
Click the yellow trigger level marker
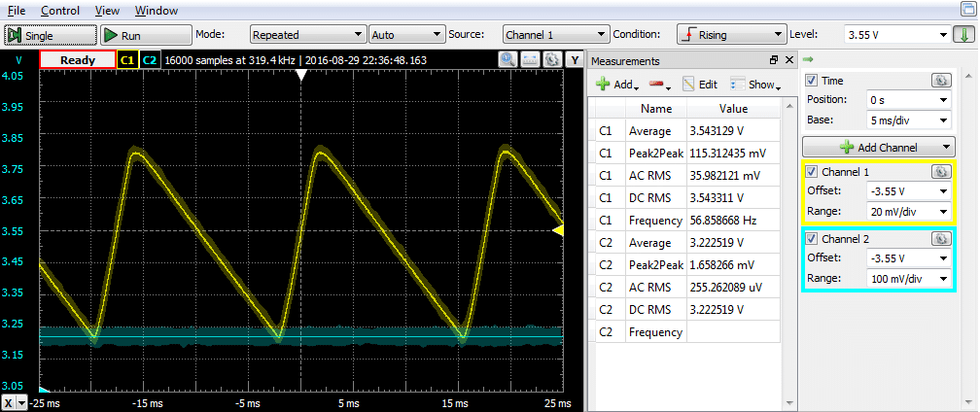pyautogui.click(x=559, y=231)
